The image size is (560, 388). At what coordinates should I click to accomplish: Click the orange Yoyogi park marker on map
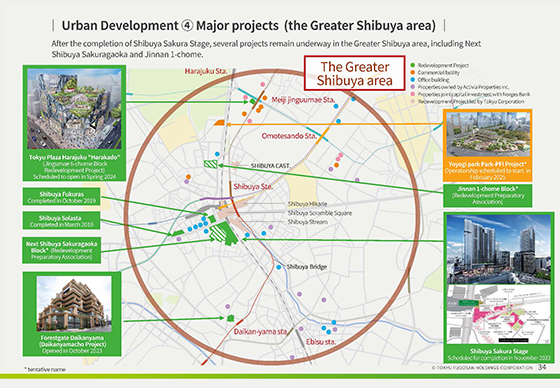click(x=219, y=123)
